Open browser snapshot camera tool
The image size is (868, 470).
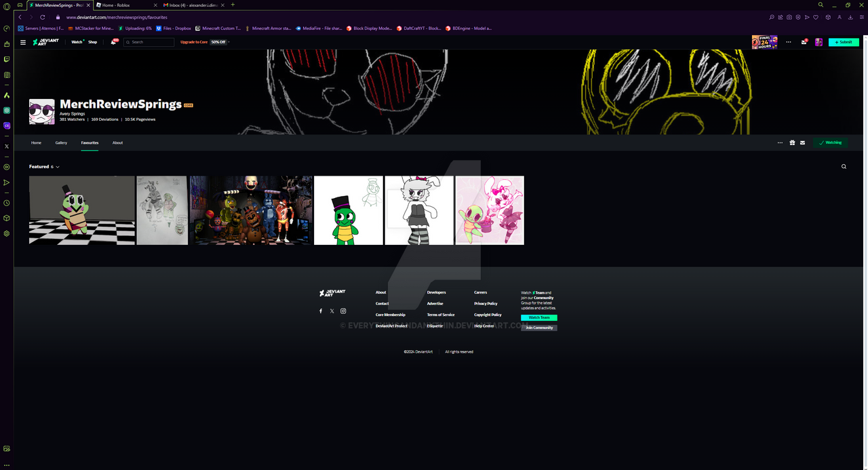tap(789, 17)
